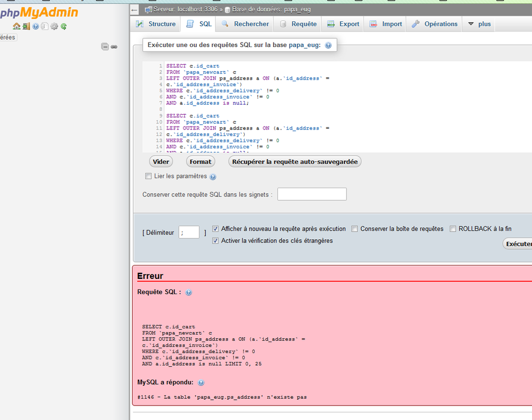
Task: Uncheck 'Afficher à nouveau la requête après exécution'
Action: coord(216,229)
